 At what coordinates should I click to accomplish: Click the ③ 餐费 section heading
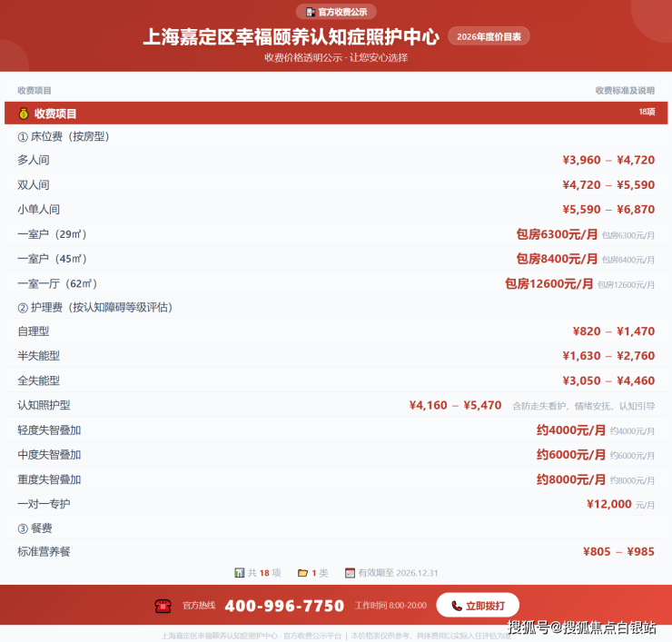(x=35, y=528)
